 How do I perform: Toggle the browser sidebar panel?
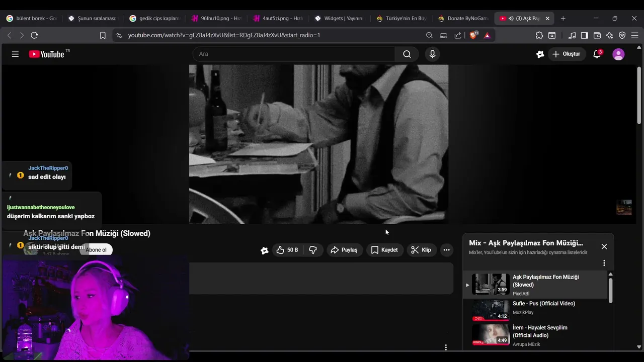pyautogui.click(x=584, y=35)
